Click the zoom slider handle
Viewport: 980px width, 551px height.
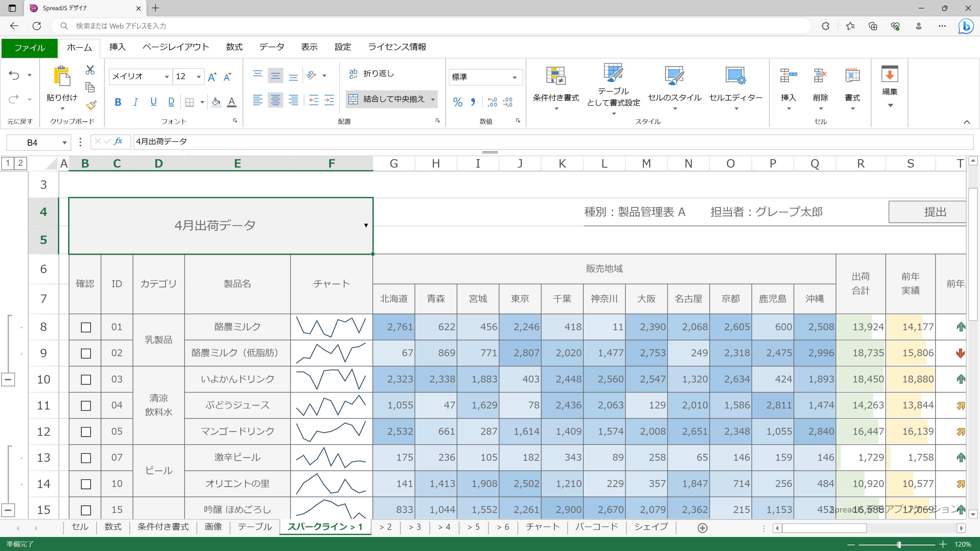[899, 545]
